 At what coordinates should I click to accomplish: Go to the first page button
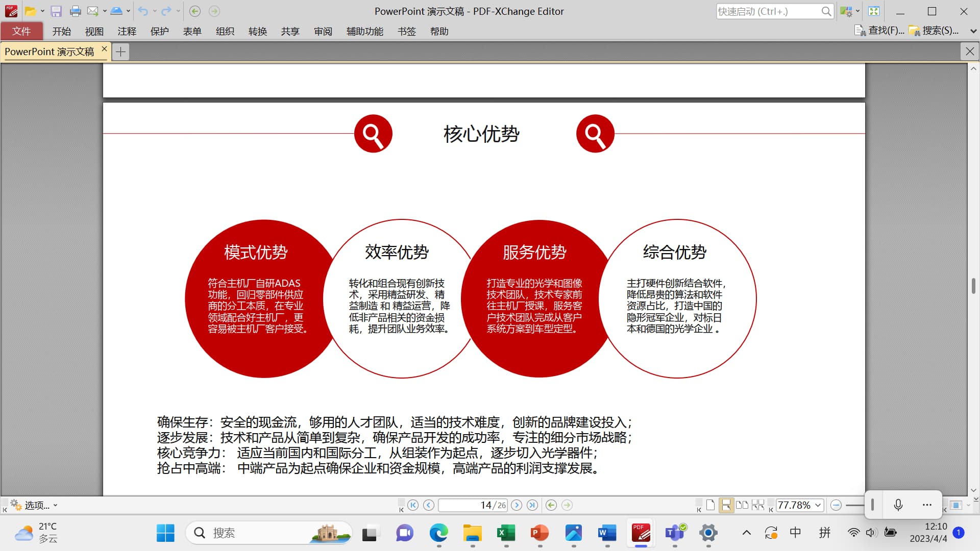pyautogui.click(x=413, y=505)
